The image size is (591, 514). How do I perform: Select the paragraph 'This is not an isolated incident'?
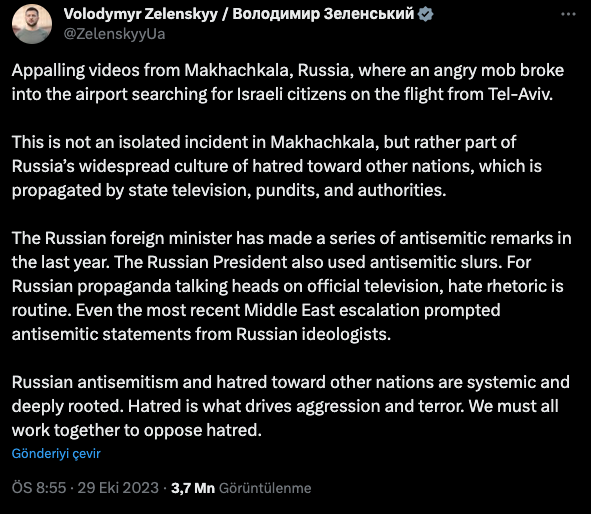point(277,166)
